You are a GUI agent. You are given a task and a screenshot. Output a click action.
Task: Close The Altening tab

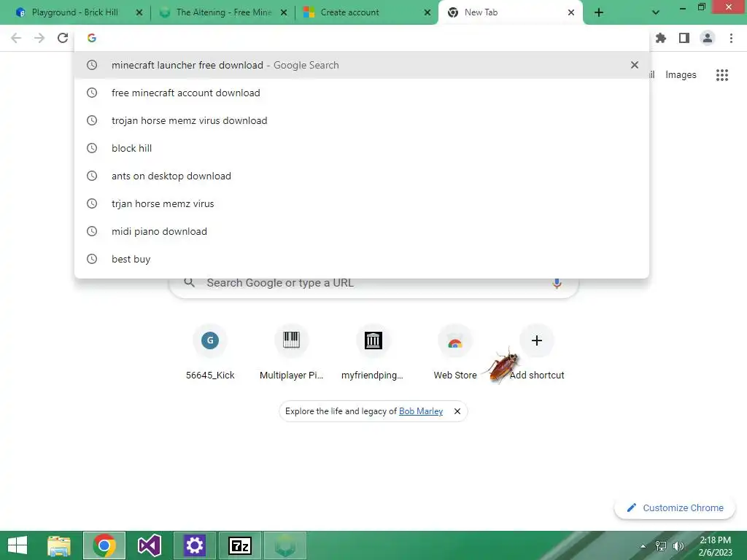284,13
